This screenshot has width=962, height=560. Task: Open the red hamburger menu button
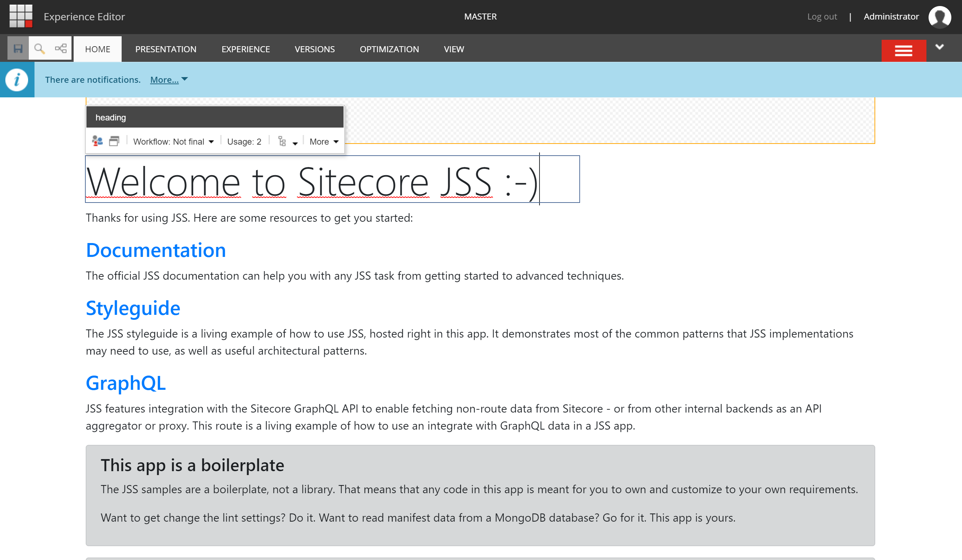pyautogui.click(x=903, y=50)
